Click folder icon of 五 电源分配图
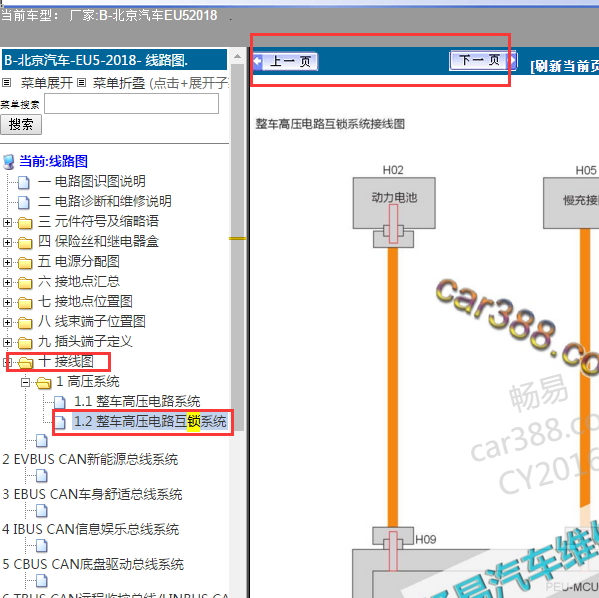 [25, 263]
